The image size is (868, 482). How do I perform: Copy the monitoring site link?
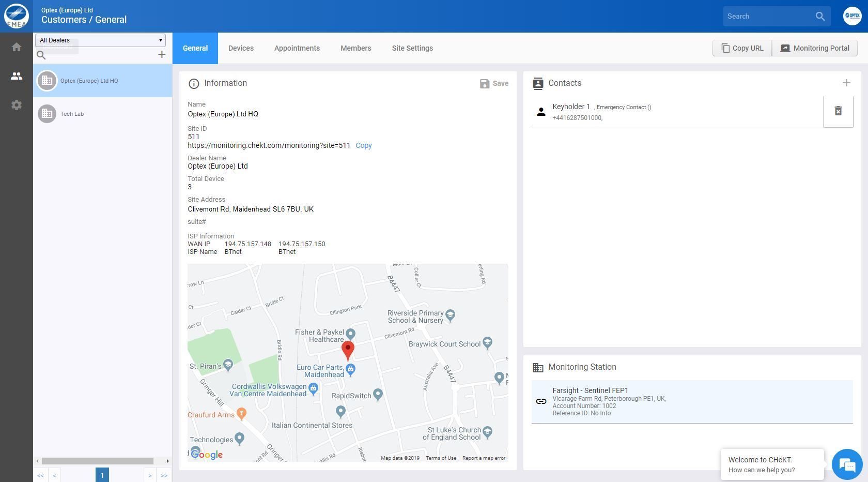click(x=364, y=145)
